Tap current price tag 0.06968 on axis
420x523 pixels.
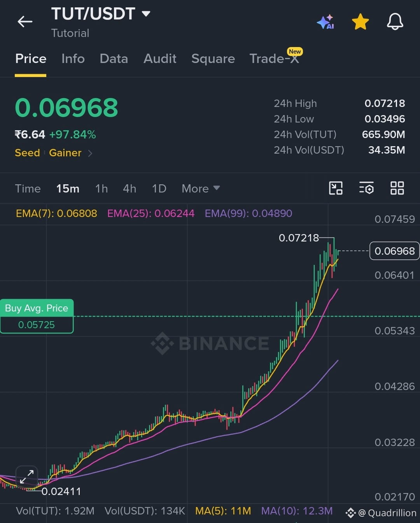tap(394, 251)
